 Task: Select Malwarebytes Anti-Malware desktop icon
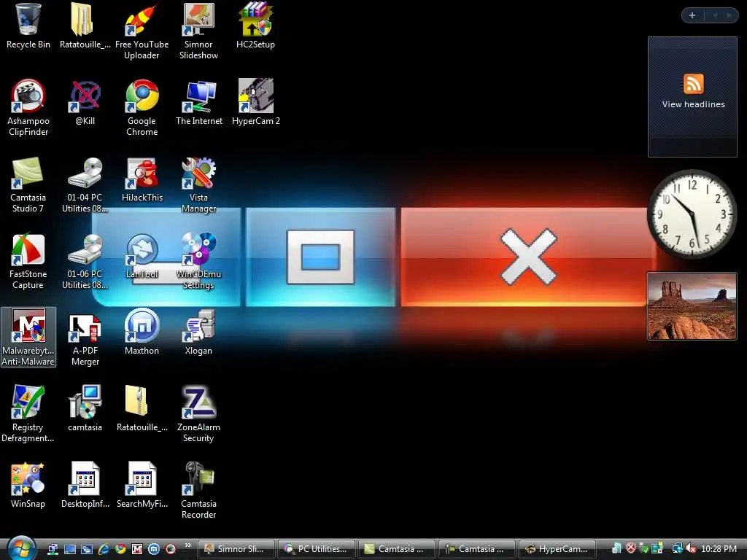tap(28, 337)
